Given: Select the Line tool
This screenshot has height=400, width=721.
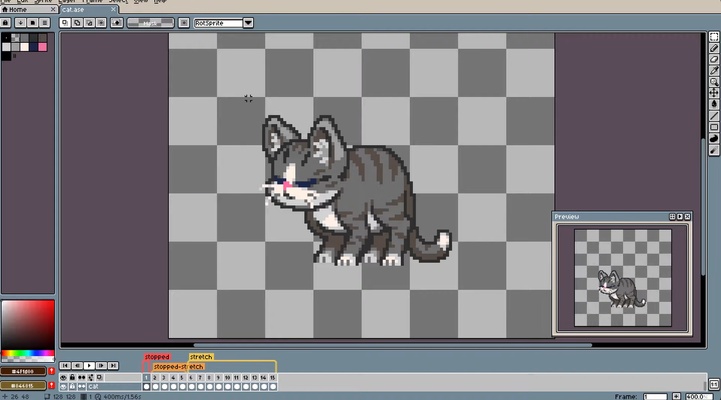Looking at the screenshot, I should pos(714,116).
